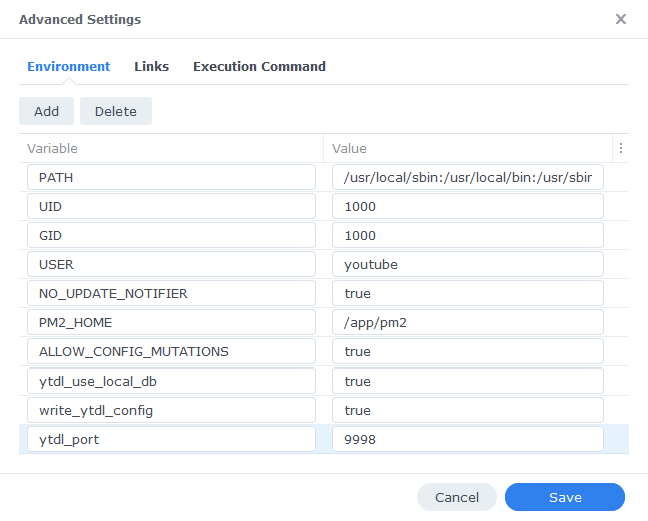The width and height of the screenshot is (648, 521).
Task: Switch to the Environment tab
Action: [x=69, y=67]
